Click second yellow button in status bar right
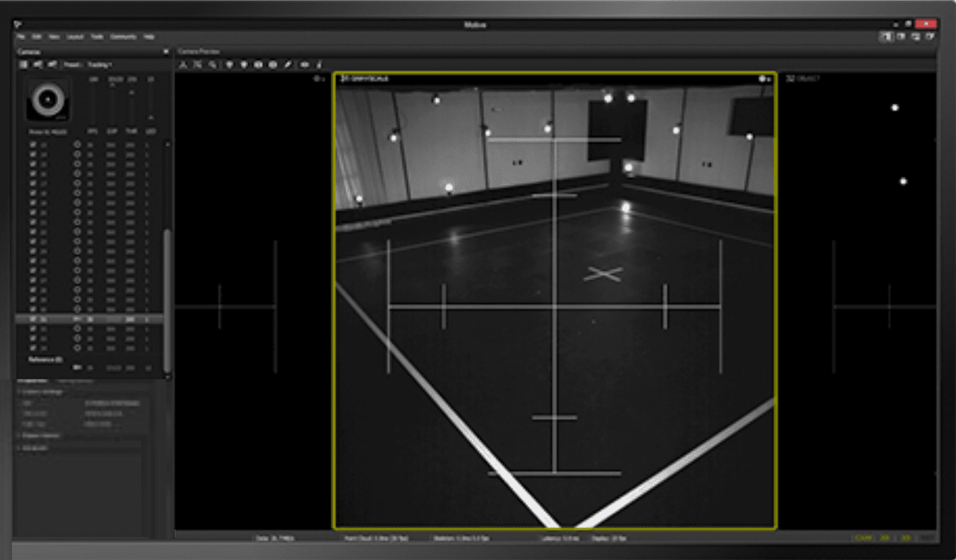Image resolution: width=956 pixels, height=560 pixels. (886, 537)
